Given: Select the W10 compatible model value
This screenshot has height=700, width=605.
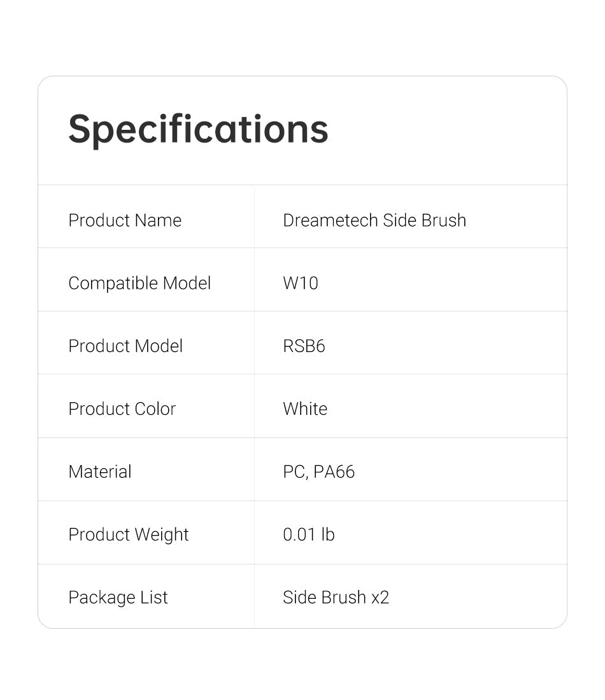Looking at the screenshot, I should click(301, 283).
